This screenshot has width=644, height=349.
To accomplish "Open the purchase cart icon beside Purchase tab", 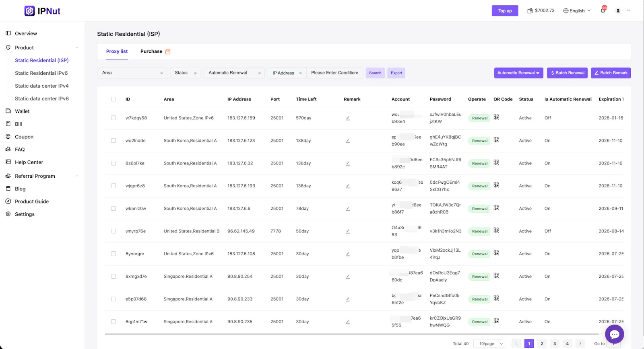I will pos(168,51).
